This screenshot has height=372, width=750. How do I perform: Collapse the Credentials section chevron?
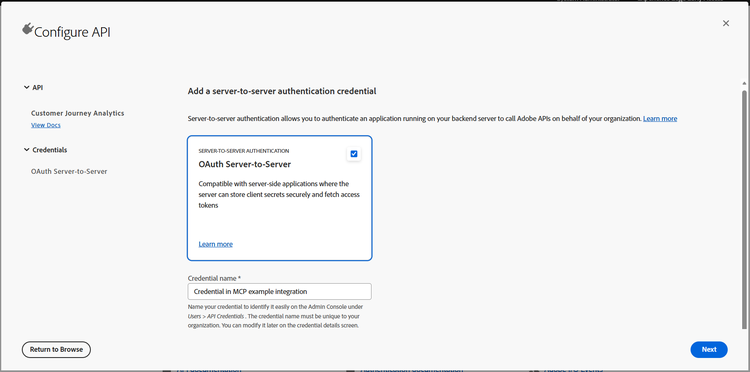point(26,150)
